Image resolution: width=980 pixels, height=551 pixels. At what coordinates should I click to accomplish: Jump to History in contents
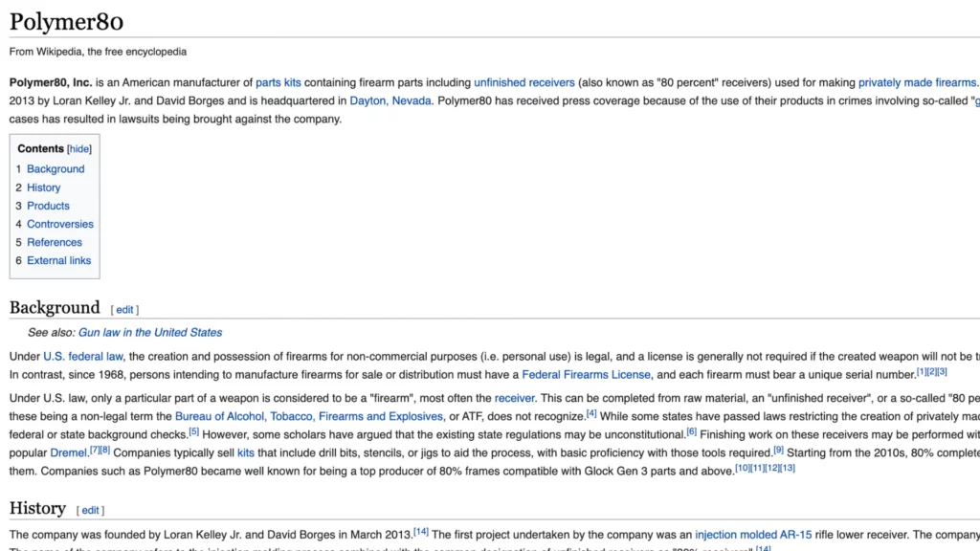pos(43,187)
